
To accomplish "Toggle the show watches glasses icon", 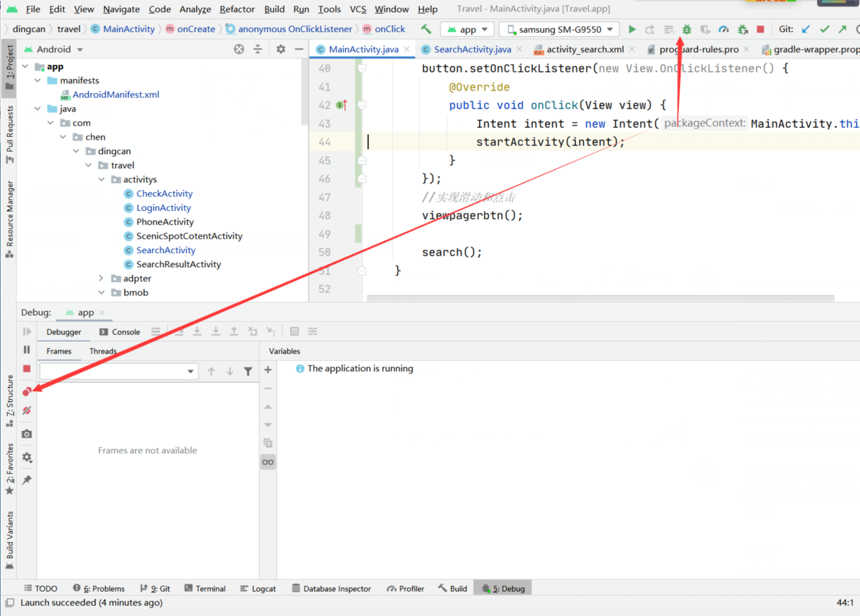I will (x=268, y=462).
